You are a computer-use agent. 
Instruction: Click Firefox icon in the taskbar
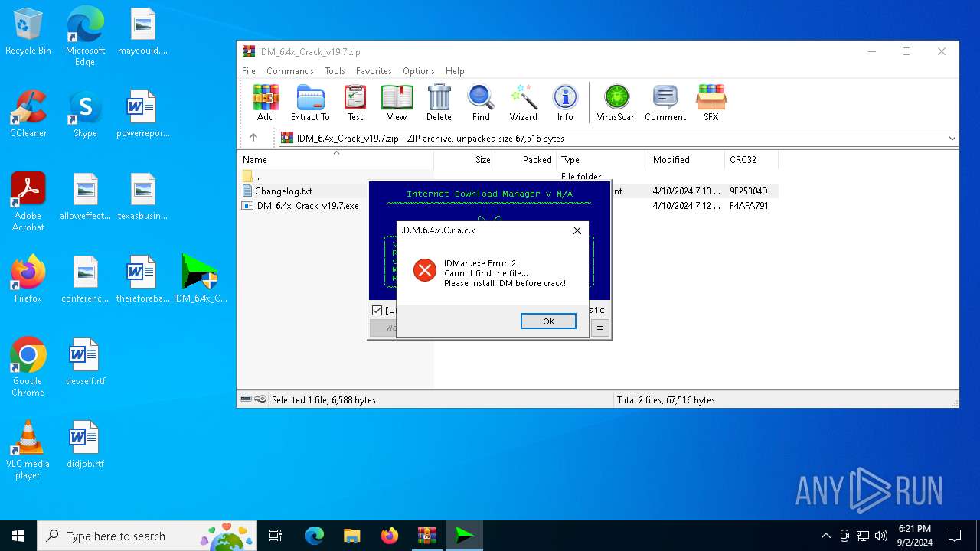(x=390, y=536)
